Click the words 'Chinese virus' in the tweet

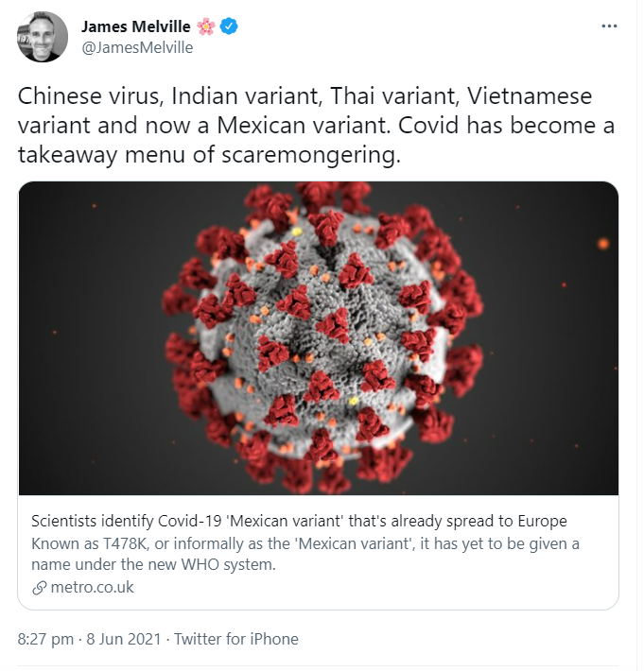(x=90, y=95)
